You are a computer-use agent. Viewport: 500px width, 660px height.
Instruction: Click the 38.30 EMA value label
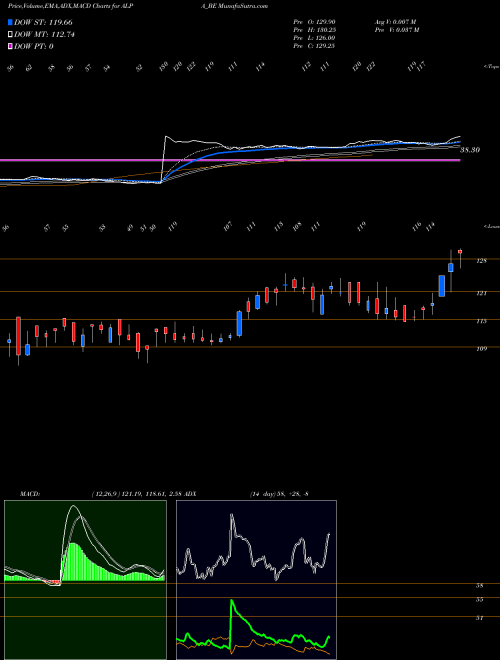470,150
